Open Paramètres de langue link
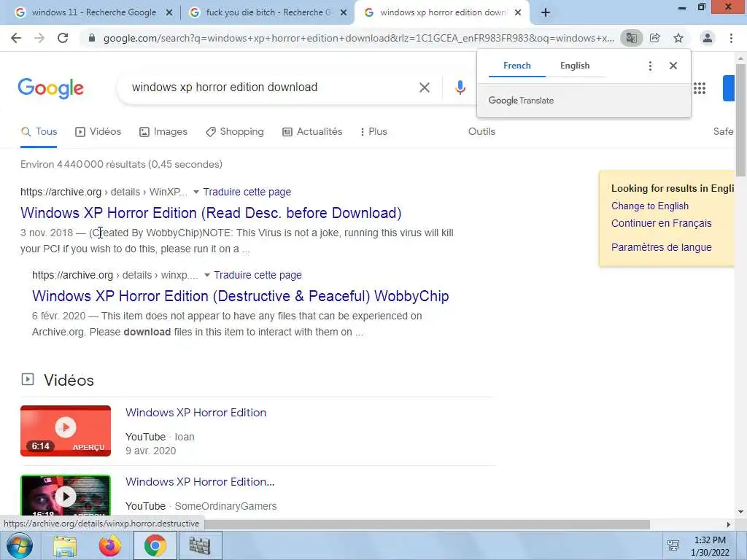 point(661,247)
